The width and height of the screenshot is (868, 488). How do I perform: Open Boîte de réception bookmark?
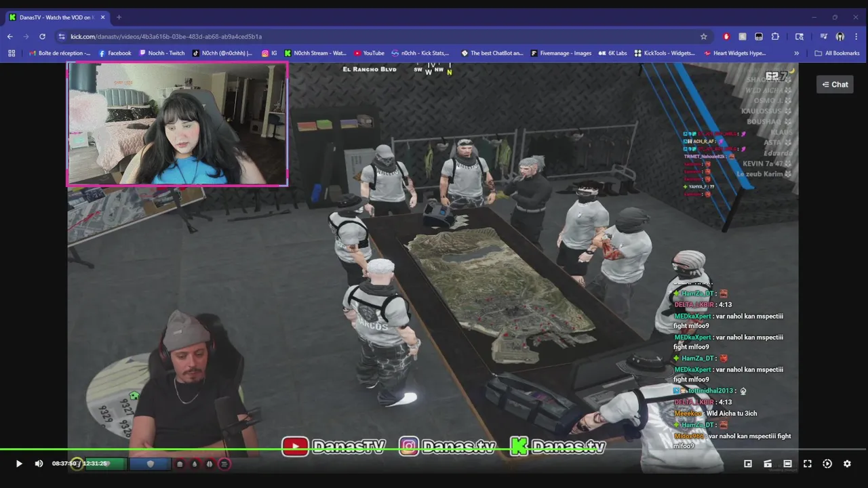point(60,53)
